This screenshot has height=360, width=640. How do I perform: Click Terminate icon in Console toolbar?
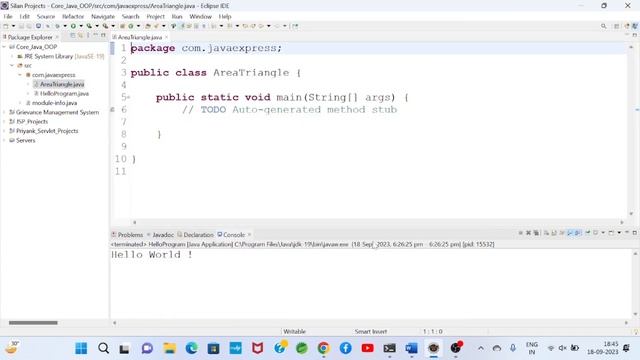[x=520, y=233]
